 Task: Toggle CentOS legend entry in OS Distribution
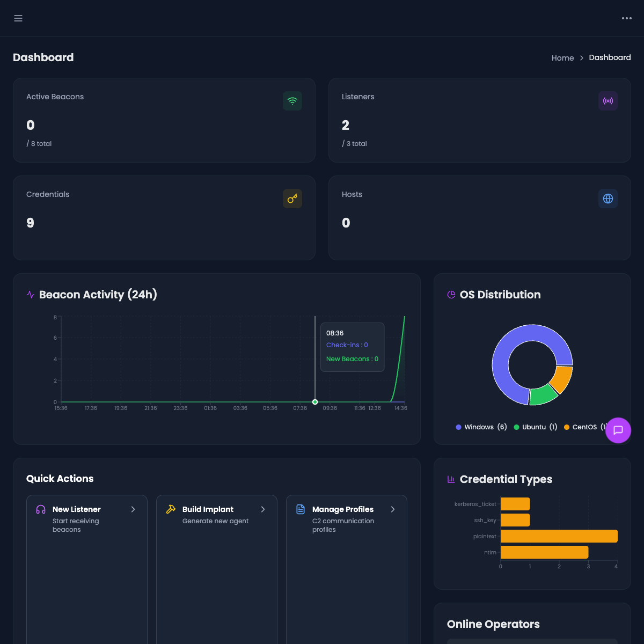click(x=584, y=427)
